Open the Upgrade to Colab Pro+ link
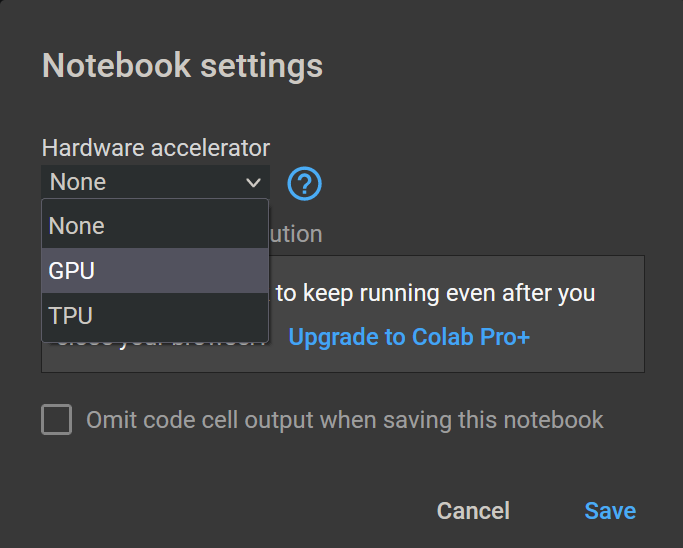 (x=409, y=337)
